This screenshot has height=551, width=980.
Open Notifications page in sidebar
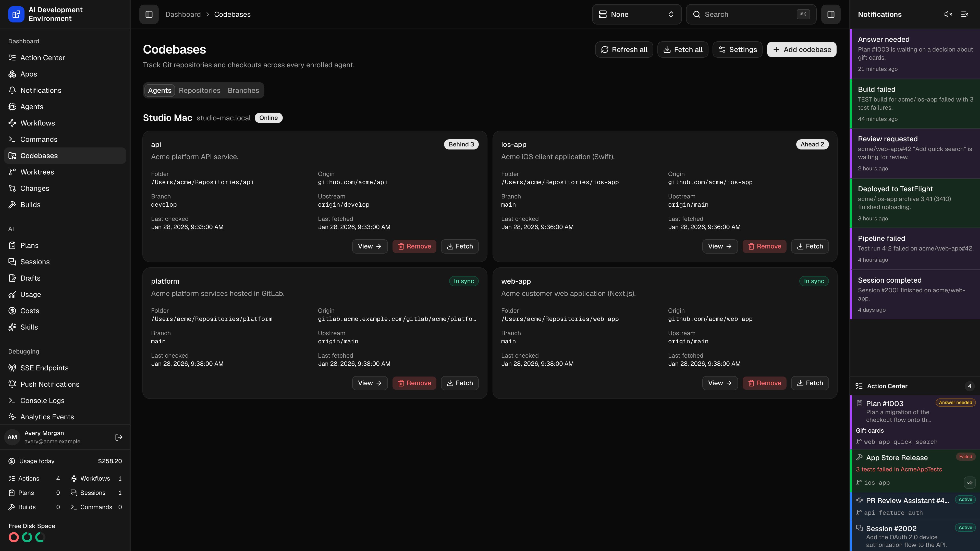click(x=65, y=91)
